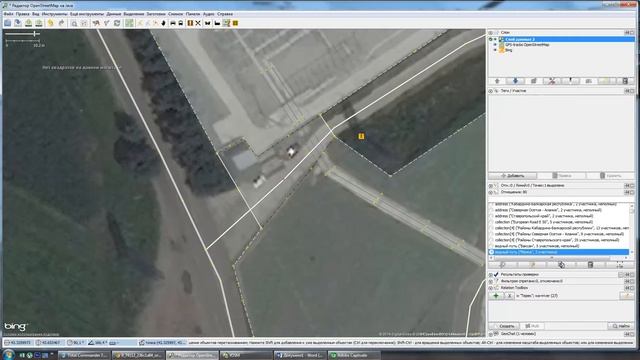Open the Данные menu

114,14
